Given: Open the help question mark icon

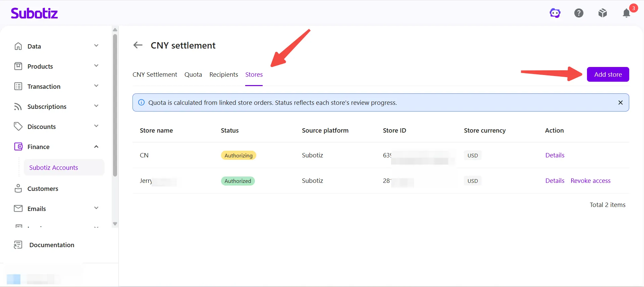Looking at the screenshot, I should [x=579, y=13].
